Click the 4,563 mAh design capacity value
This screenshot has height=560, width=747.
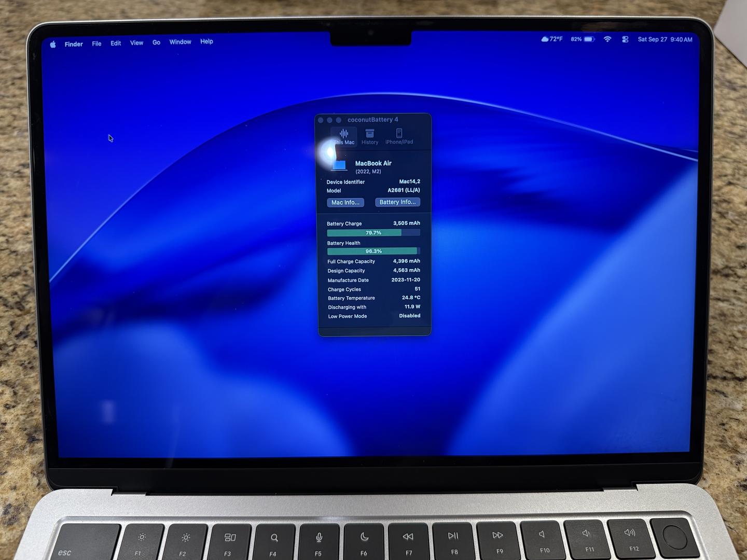click(407, 270)
